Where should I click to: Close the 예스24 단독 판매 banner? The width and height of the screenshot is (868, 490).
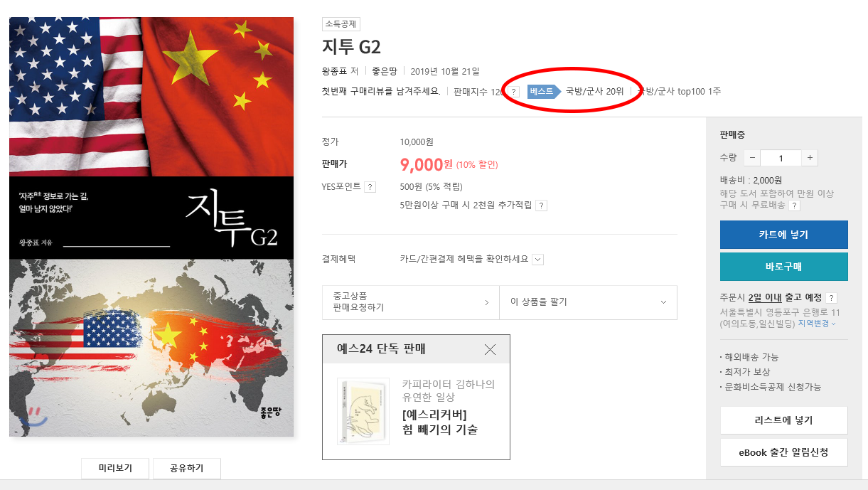click(x=490, y=349)
